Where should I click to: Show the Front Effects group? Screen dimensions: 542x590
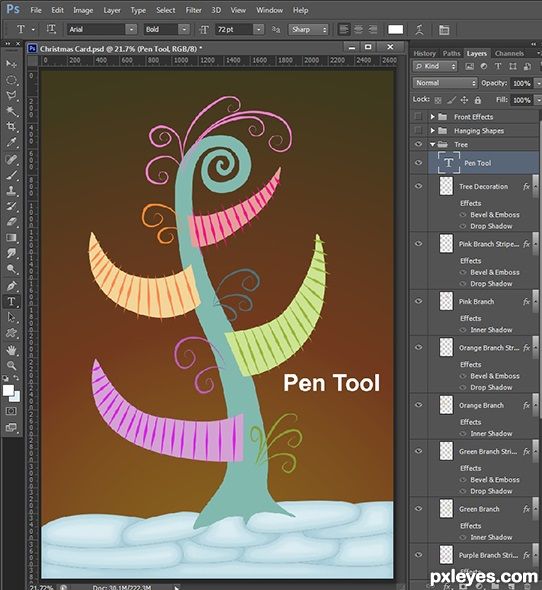418,117
